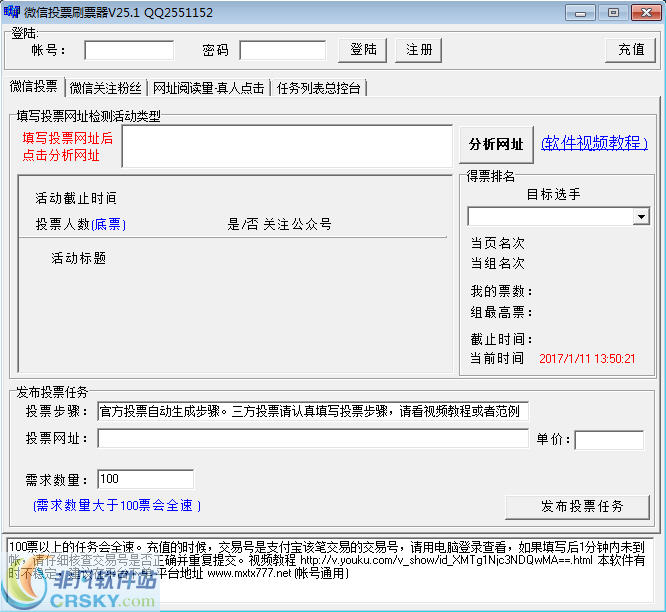Screen dimensions: 666x612
Task: Open the 软件视频教程 link
Action: click(x=594, y=143)
